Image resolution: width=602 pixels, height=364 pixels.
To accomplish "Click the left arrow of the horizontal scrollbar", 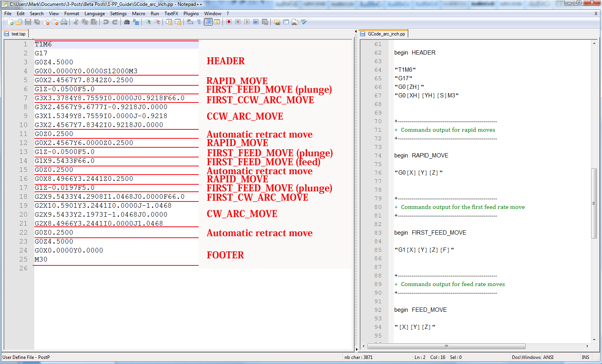I will point(364,346).
